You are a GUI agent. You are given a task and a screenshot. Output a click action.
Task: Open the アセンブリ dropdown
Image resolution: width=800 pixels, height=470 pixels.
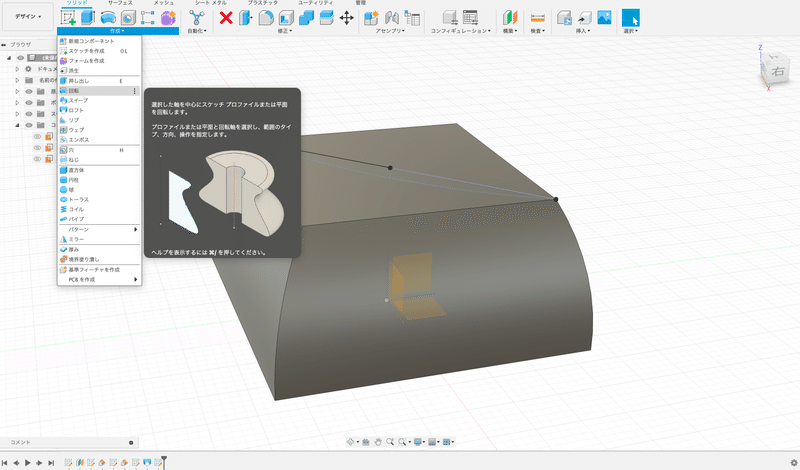coord(390,31)
